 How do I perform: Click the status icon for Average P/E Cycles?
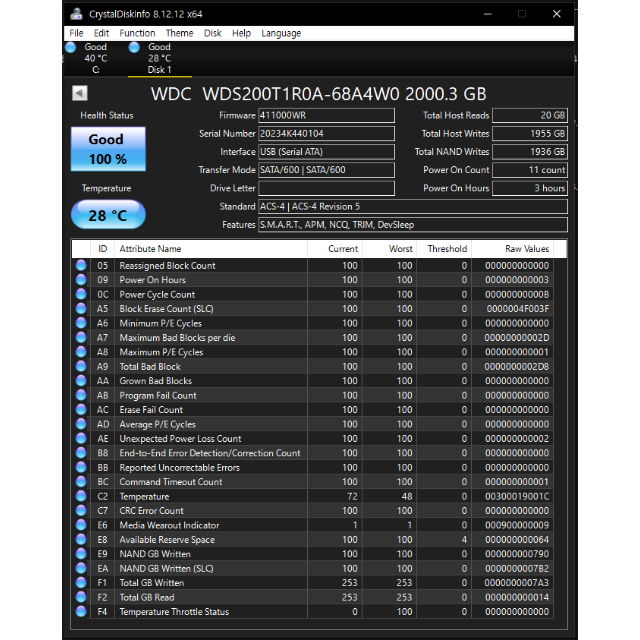[81, 424]
